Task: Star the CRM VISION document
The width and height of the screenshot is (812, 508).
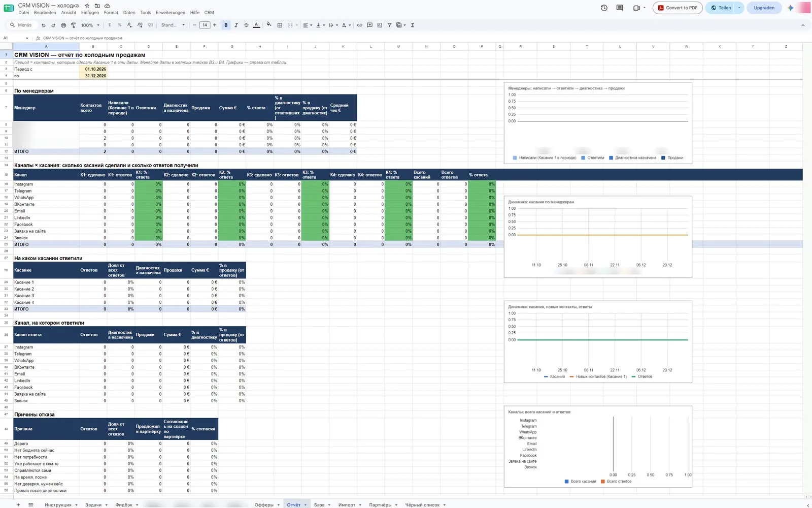Action: (x=87, y=6)
